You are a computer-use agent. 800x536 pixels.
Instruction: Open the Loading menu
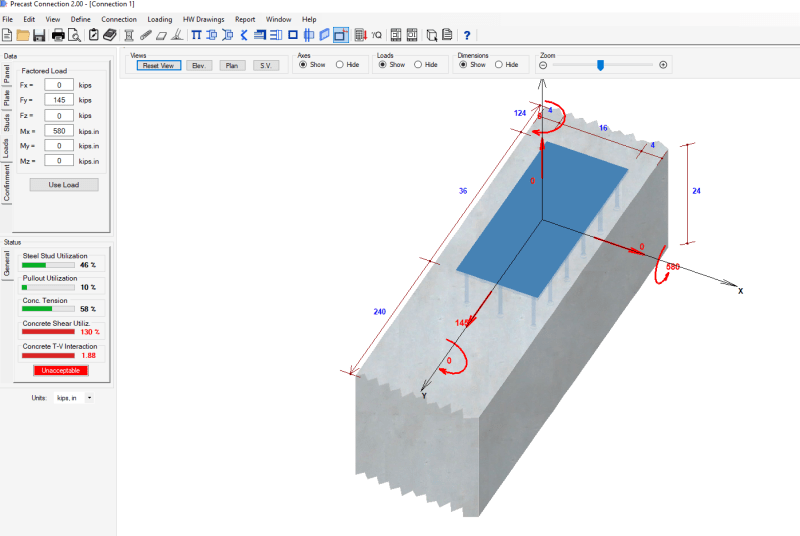click(160, 19)
